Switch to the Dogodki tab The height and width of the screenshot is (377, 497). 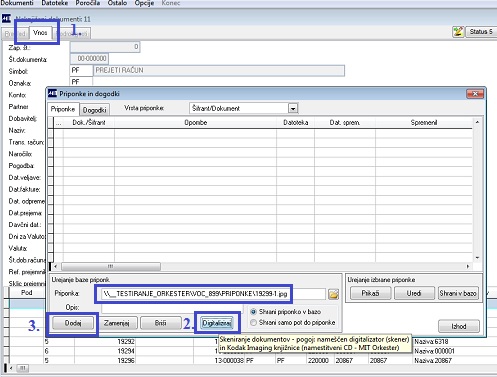pyautogui.click(x=94, y=110)
